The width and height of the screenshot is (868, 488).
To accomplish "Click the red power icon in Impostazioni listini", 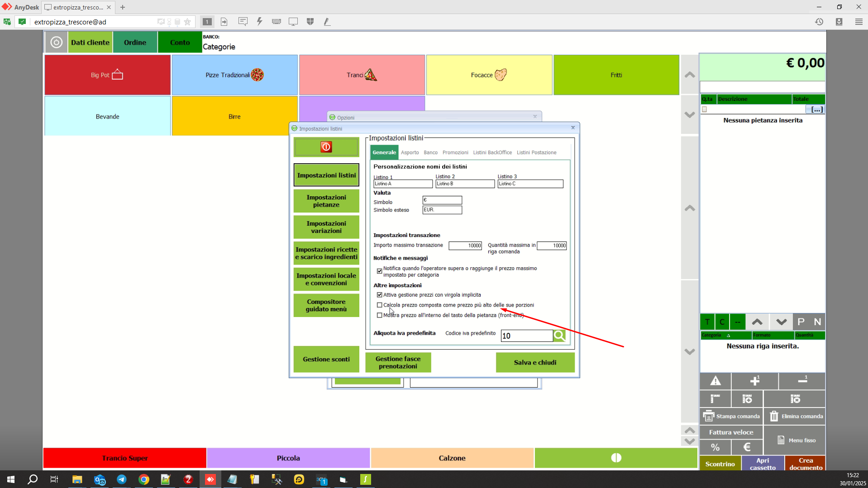I will tap(326, 147).
